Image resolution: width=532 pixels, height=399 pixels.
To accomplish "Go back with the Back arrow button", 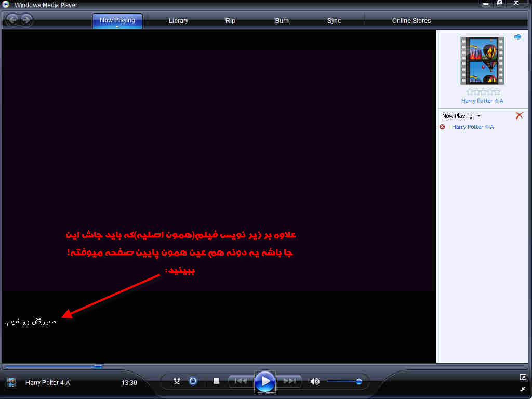I will point(12,20).
